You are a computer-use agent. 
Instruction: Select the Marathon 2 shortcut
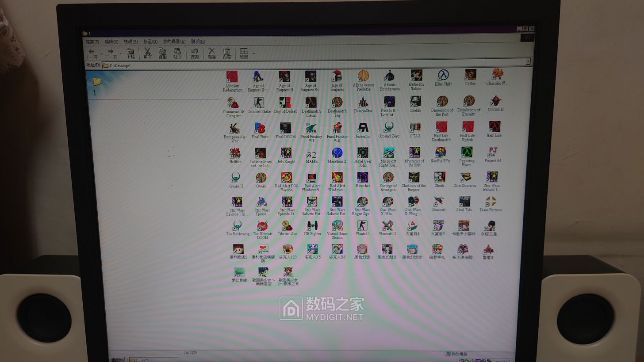(337, 156)
